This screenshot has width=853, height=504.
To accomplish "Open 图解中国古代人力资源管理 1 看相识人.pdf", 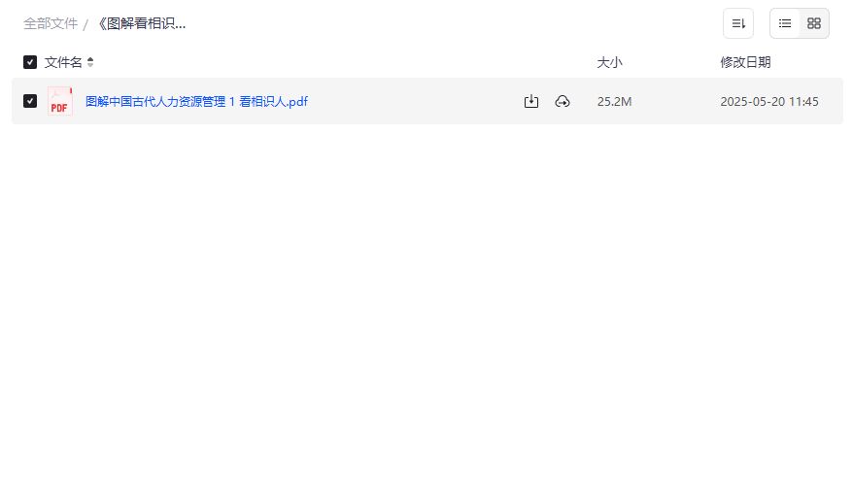I will pyautogui.click(x=196, y=101).
